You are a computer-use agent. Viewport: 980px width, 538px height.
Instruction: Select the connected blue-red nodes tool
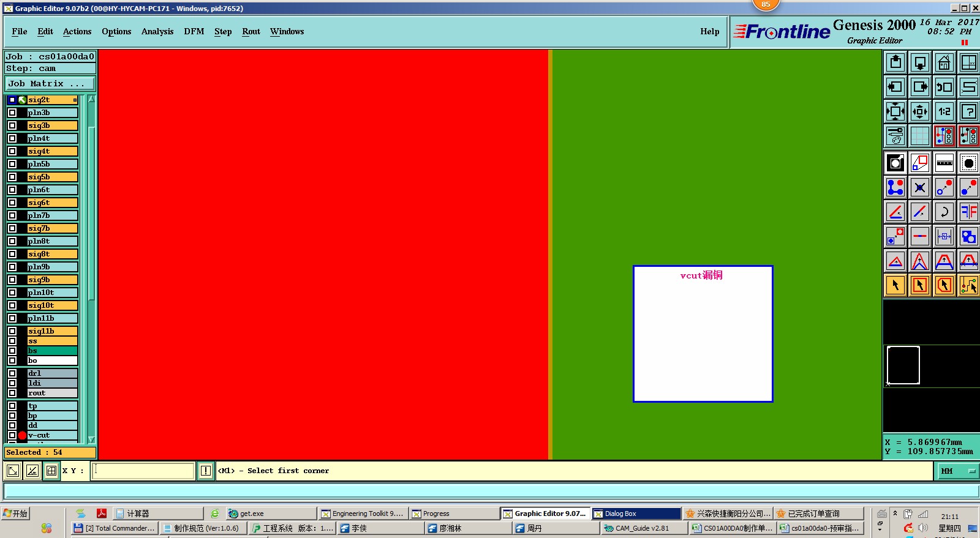click(895, 187)
